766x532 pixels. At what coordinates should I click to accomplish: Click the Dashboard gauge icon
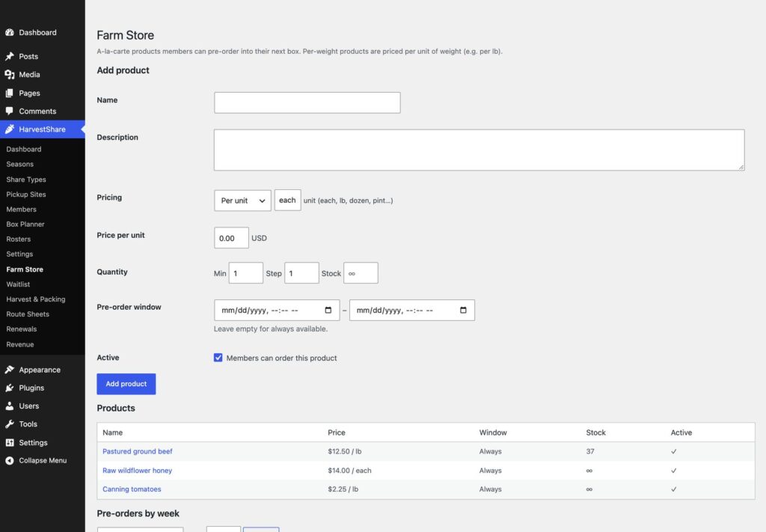pyautogui.click(x=9, y=32)
